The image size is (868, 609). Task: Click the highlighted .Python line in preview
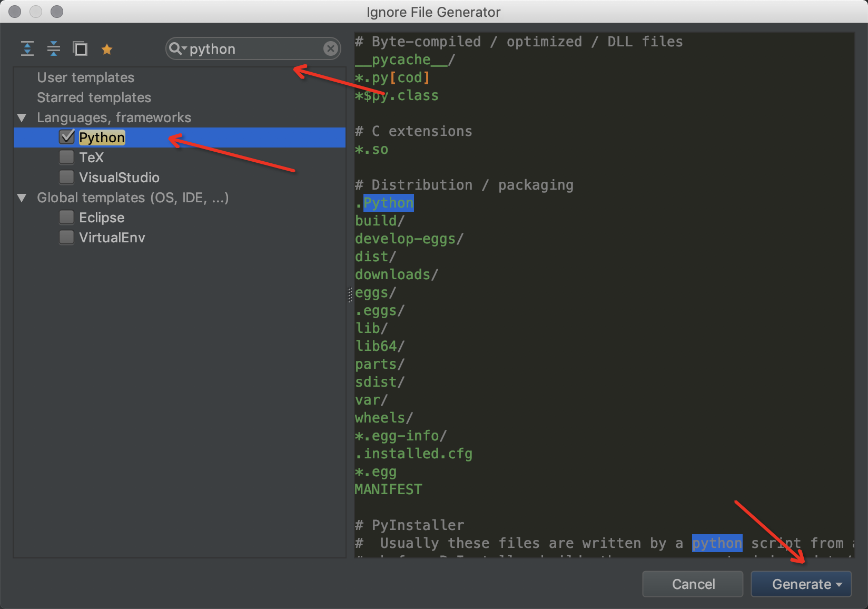tap(384, 203)
